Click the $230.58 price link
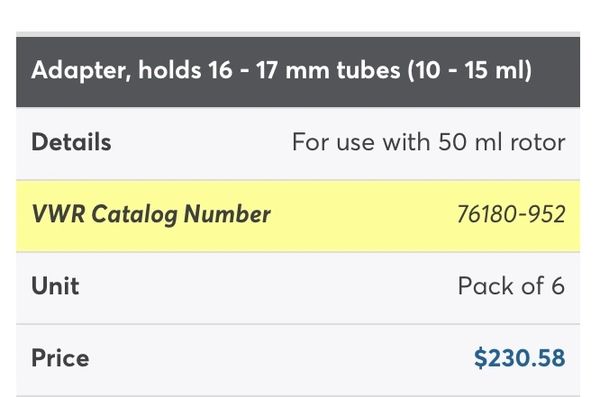The height and width of the screenshot is (397, 600). tap(519, 358)
